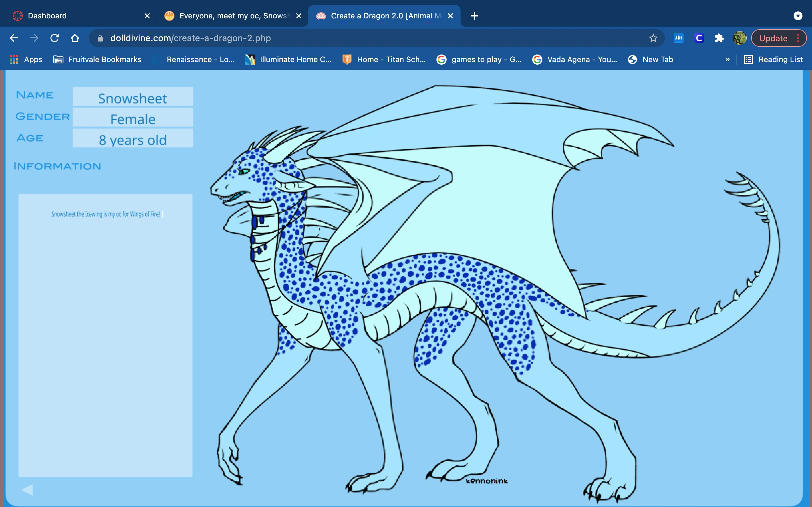
Task: Switch to the Dashboard tab
Action: 67,16
